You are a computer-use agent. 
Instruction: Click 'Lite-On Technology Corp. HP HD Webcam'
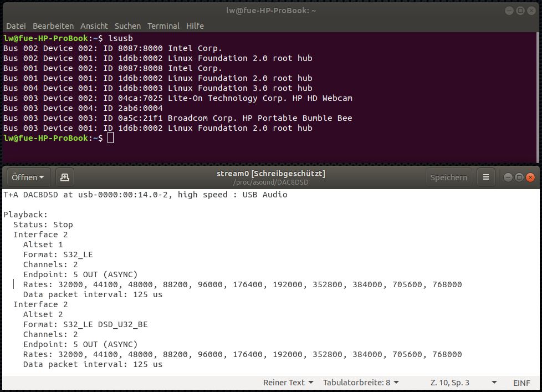coord(260,98)
